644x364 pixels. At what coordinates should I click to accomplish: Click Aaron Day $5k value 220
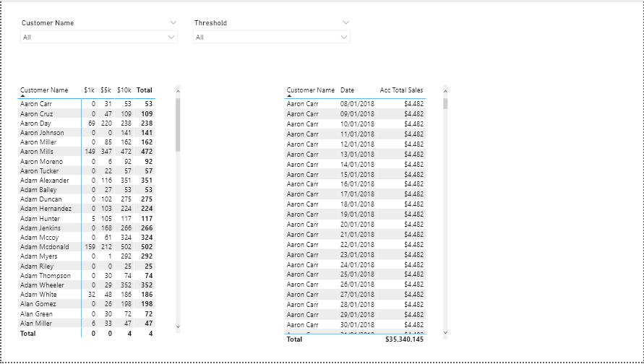click(106, 123)
